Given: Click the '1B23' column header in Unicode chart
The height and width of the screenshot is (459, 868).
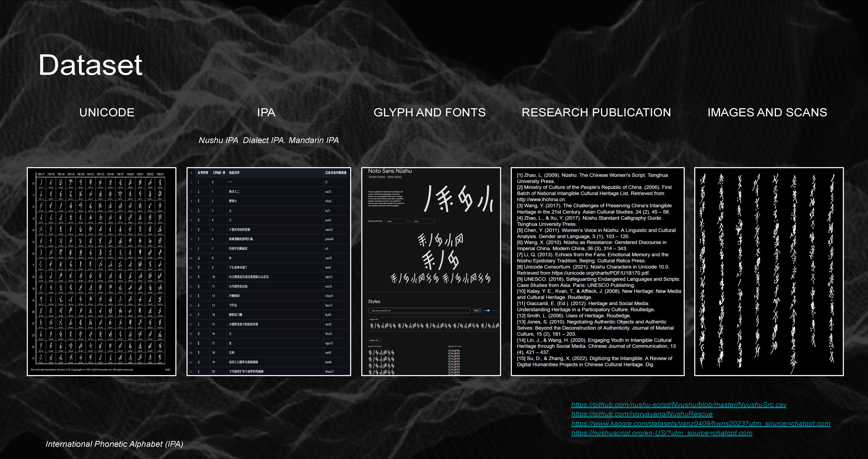Looking at the screenshot, I should (x=160, y=174).
